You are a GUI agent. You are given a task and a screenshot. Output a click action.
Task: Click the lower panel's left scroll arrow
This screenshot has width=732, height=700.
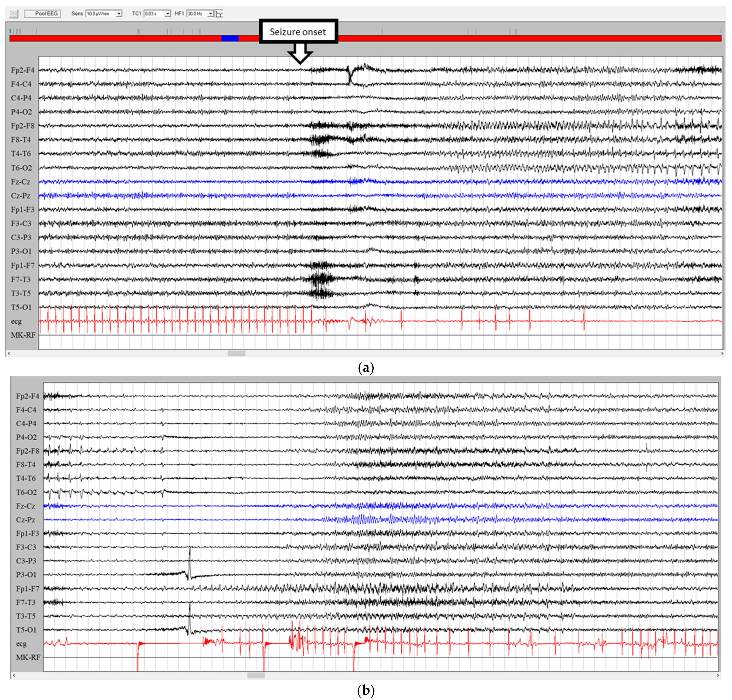pos(14,675)
